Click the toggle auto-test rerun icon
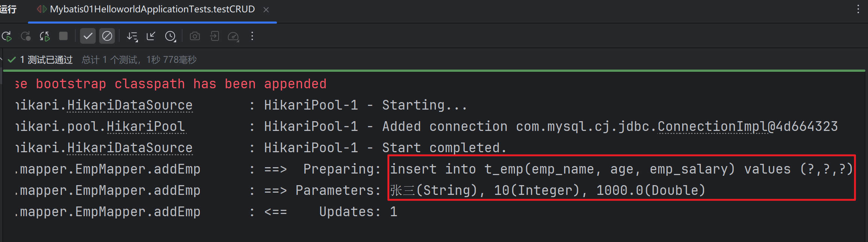The height and width of the screenshot is (242, 868). tap(45, 36)
